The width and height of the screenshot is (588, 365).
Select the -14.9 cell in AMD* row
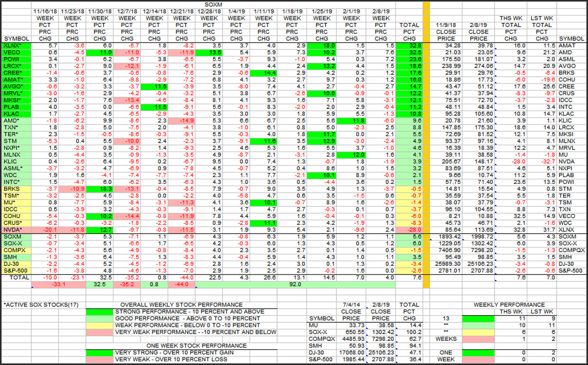point(181,121)
